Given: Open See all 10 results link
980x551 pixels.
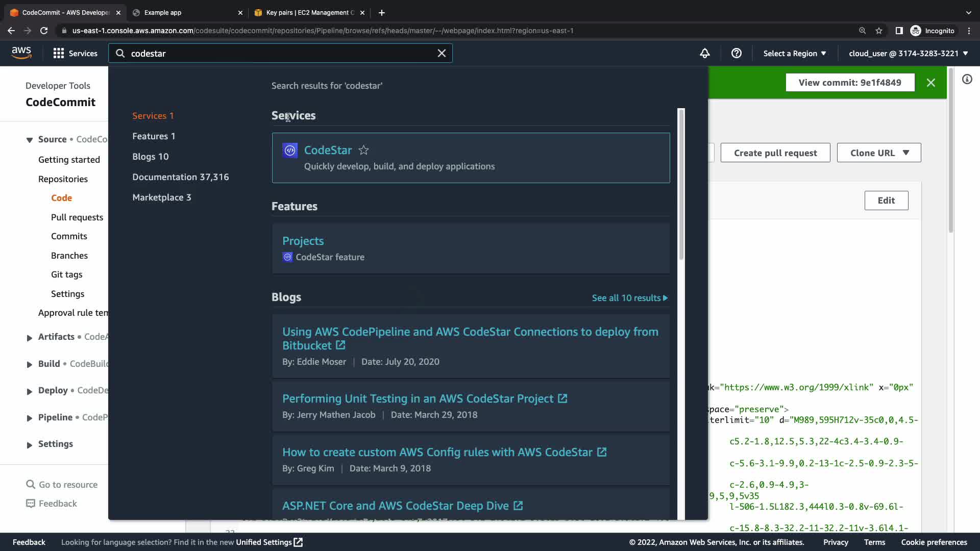Looking at the screenshot, I should (629, 298).
